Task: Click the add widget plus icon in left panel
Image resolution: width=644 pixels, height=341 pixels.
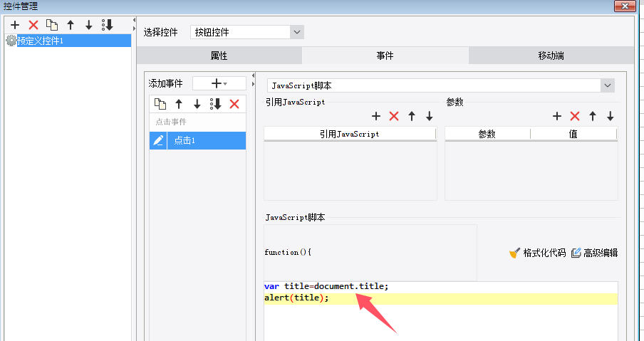Action: pos(14,25)
